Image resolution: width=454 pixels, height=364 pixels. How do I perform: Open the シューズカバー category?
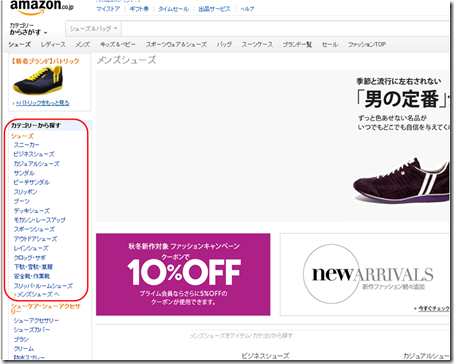pos(32,330)
